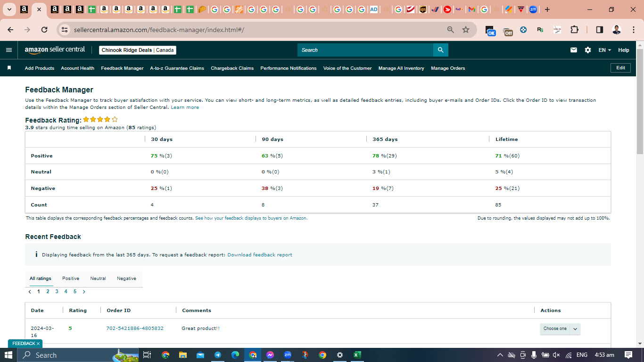
Task: Click the Edit button in the navigation bar
Action: pyautogui.click(x=620, y=68)
